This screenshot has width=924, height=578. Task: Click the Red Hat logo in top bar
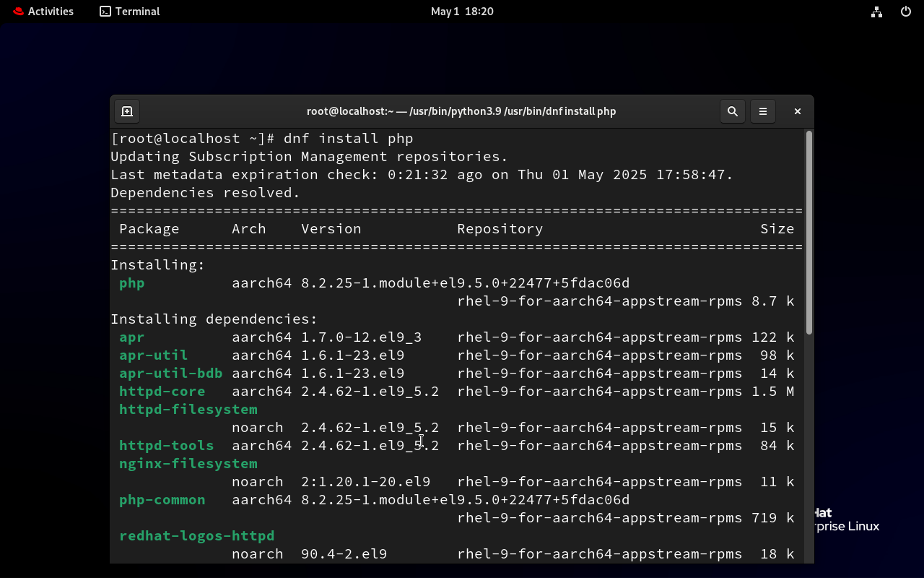coord(18,12)
